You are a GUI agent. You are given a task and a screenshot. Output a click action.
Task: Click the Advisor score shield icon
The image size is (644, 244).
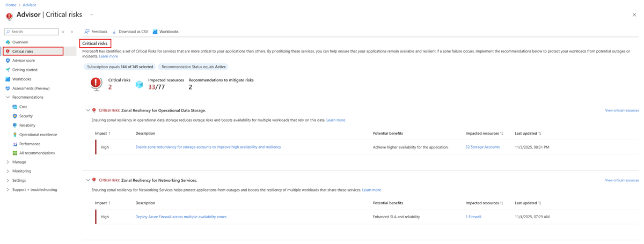(x=8, y=61)
